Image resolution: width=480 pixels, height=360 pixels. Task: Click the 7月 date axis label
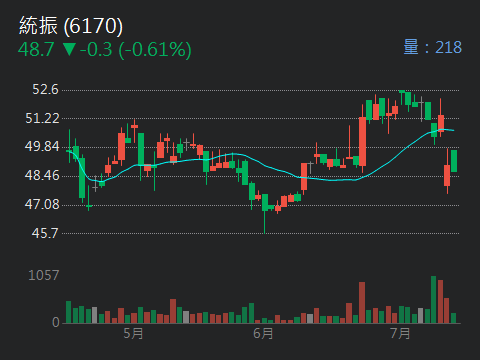tap(400, 333)
